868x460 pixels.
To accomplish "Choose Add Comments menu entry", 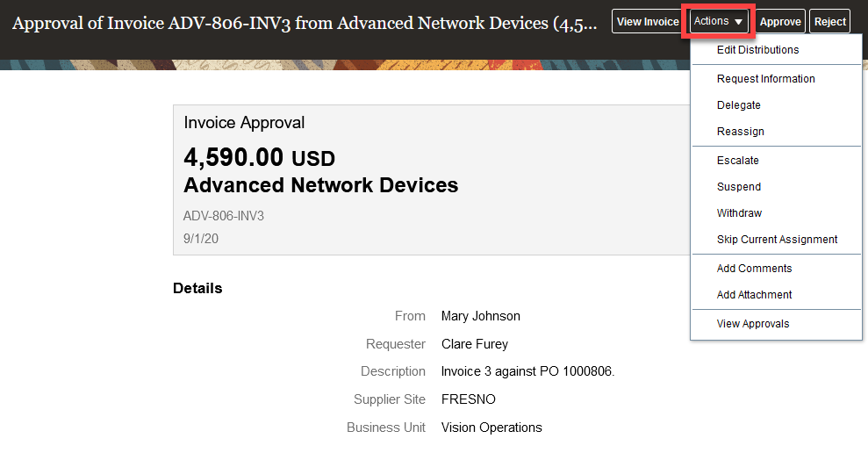I will pyautogui.click(x=754, y=269).
